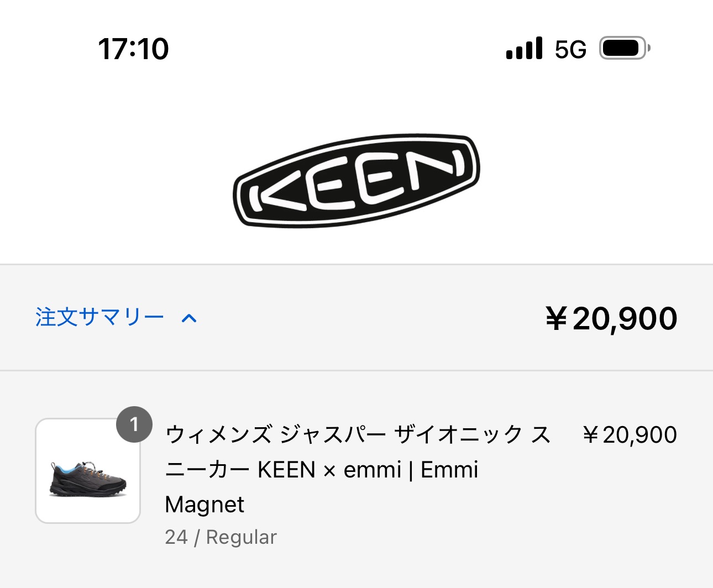Select the quantity badge showing 1

pyautogui.click(x=135, y=425)
